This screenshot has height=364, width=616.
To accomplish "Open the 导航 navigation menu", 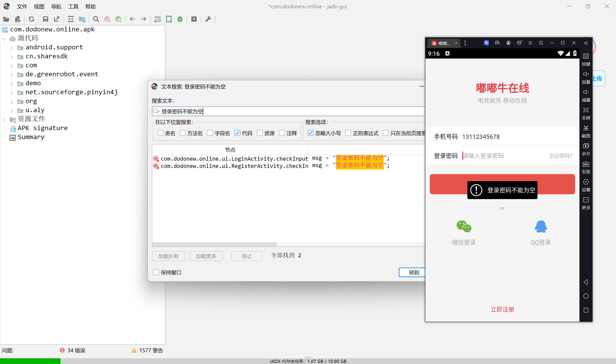I will coord(56,7).
